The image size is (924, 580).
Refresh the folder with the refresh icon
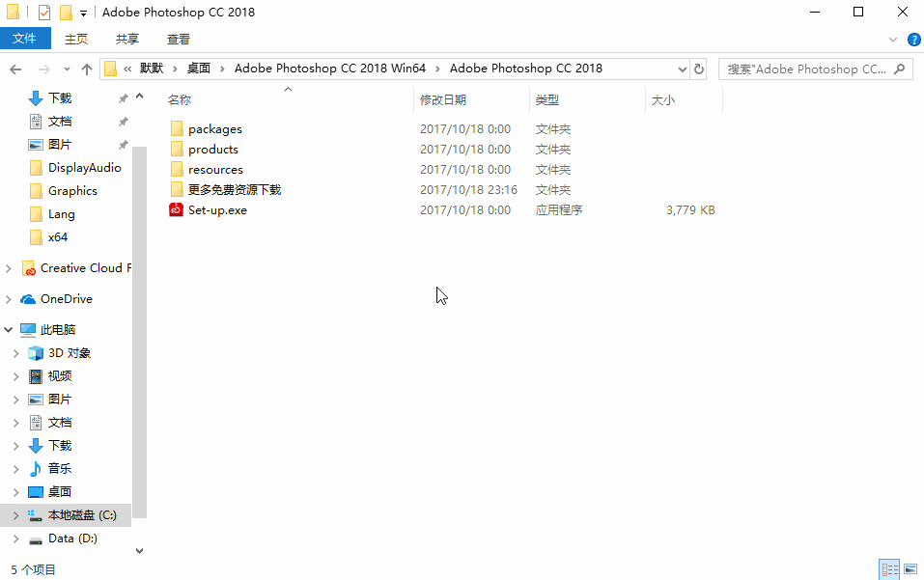[698, 69]
